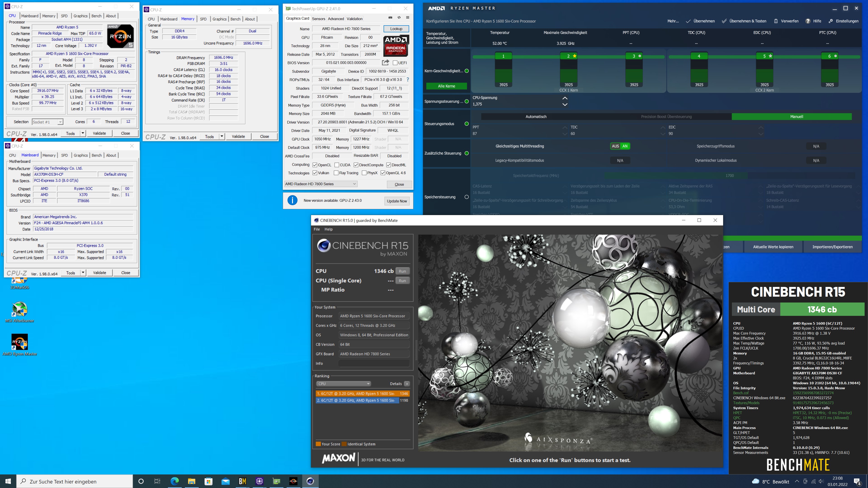
Task: Toggle the Ray Tracing checkbox
Action: click(336, 173)
